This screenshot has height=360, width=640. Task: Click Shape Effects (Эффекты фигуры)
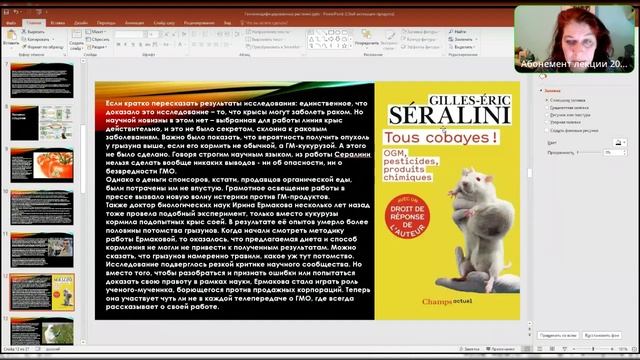[x=420, y=47]
